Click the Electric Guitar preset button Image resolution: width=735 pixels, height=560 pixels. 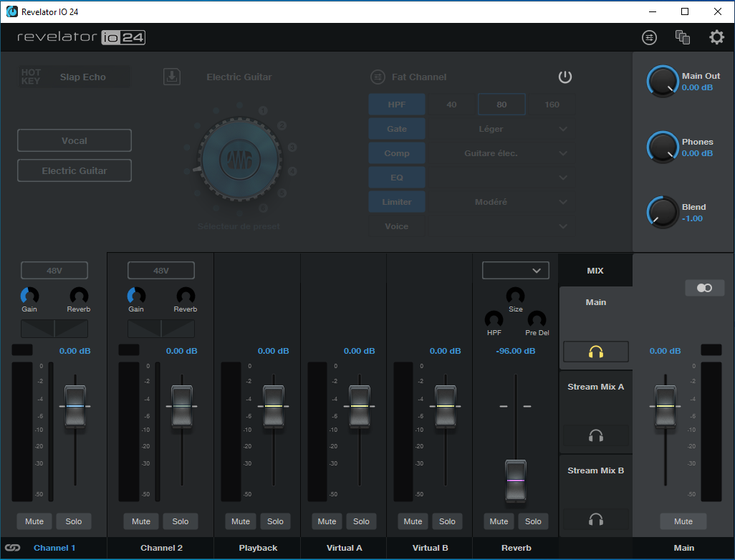(75, 170)
